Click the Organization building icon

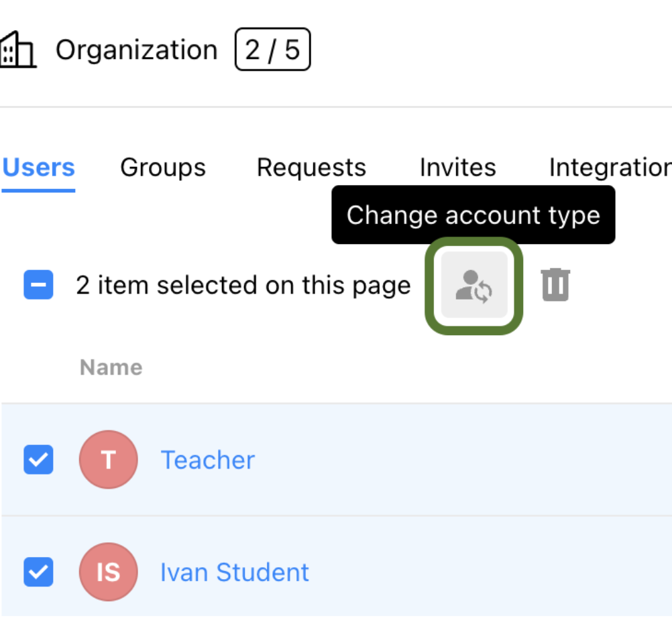[18, 49]
